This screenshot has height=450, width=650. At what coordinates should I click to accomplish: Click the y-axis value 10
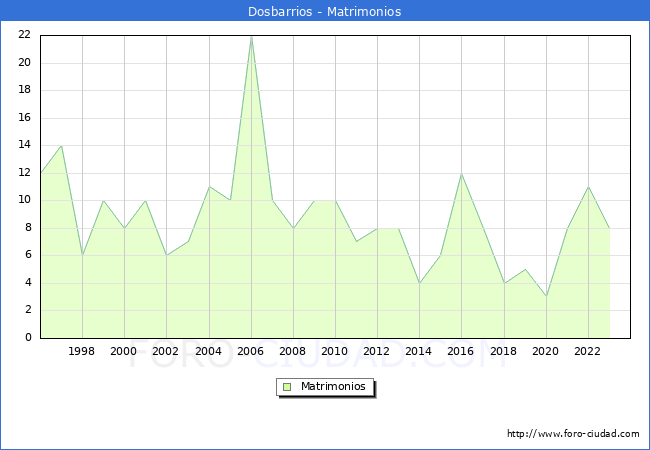[25, 200]
